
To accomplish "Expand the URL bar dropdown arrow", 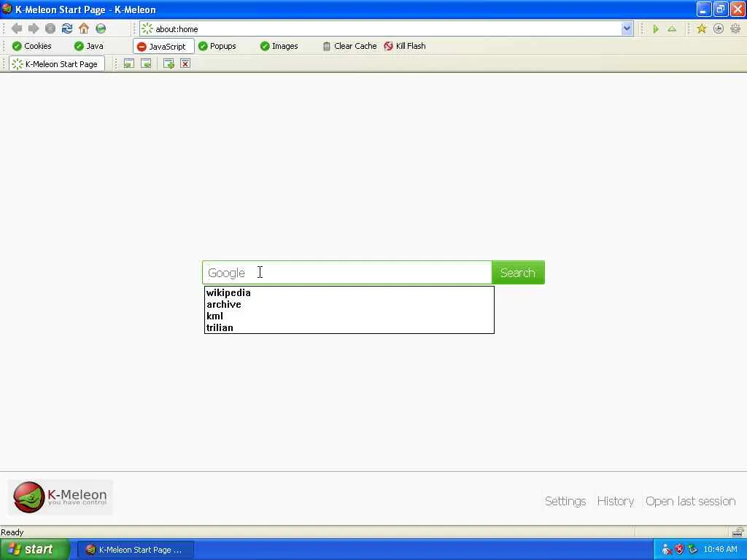I will pyautogui.click(x=627, y=28).
